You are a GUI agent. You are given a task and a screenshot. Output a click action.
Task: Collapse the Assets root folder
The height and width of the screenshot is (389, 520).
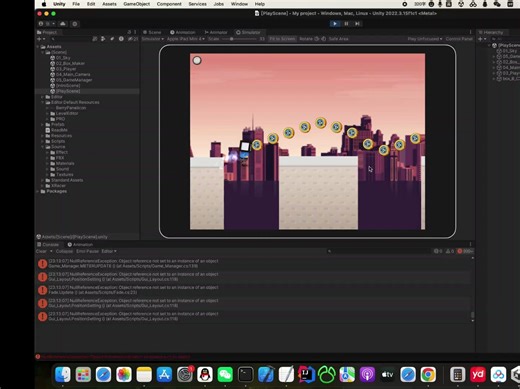point(38,47)
